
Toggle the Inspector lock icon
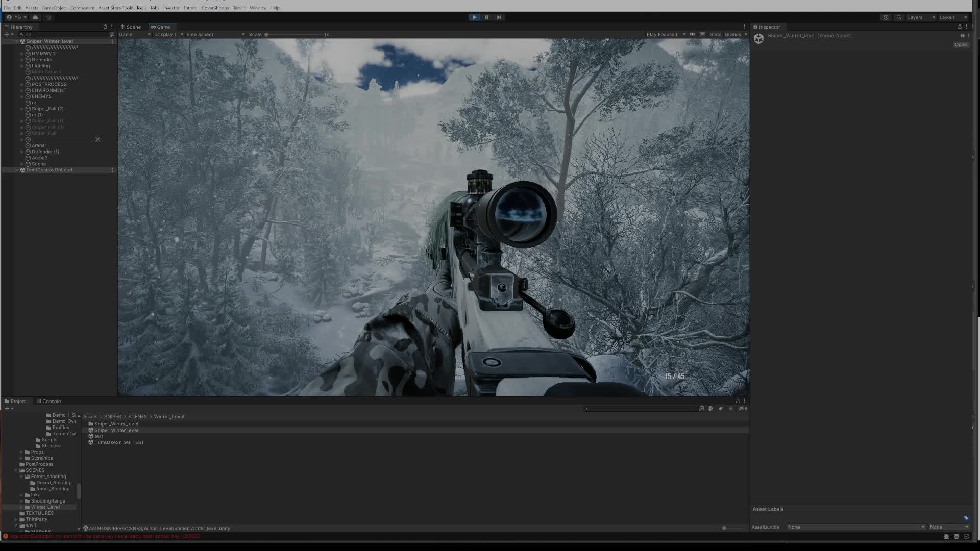[x=959, y=27]
